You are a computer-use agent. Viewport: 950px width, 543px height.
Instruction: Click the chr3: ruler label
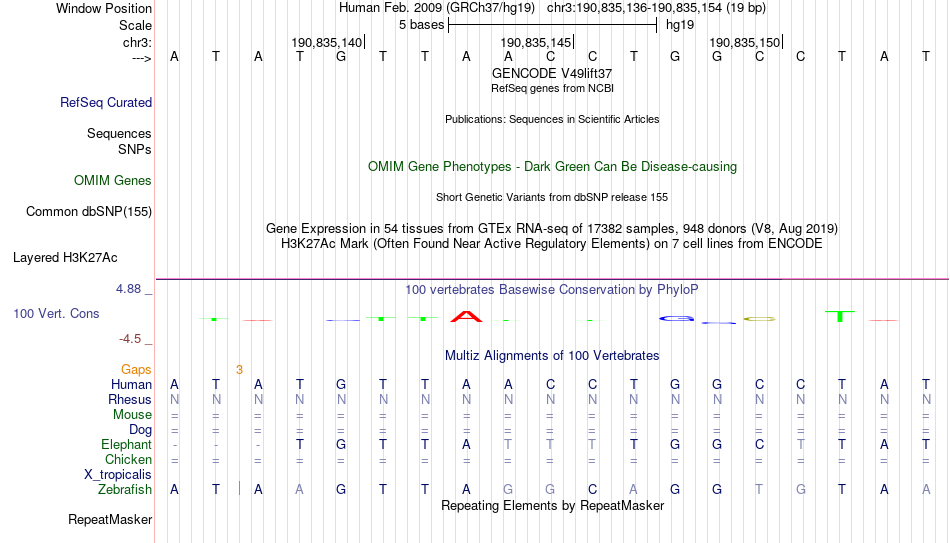[x=138, y=42]
